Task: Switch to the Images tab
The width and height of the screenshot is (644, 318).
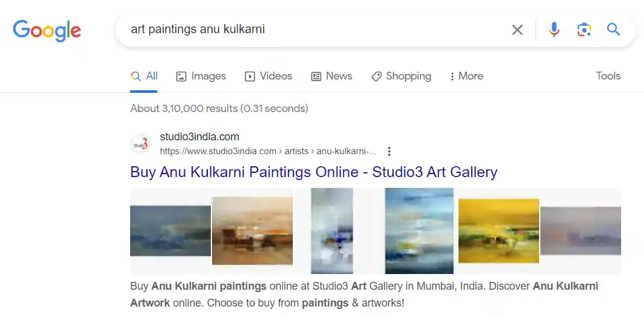Action: [201, 76]
